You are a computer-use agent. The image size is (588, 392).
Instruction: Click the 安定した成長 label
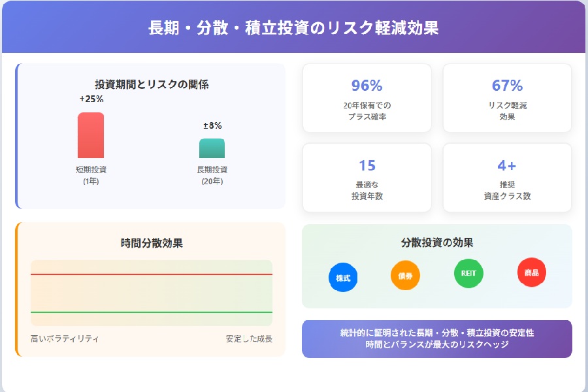coord(249,338)
